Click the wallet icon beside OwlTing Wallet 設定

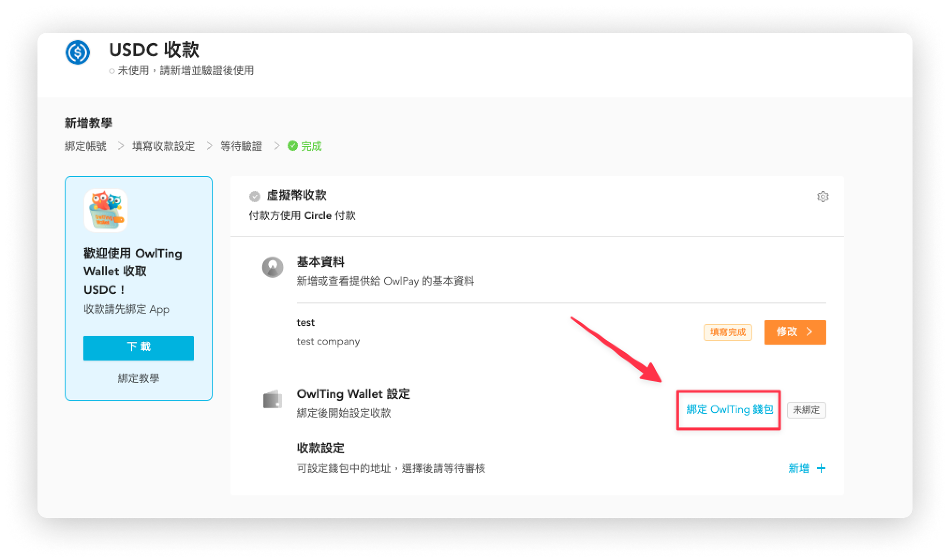[273, 399]
